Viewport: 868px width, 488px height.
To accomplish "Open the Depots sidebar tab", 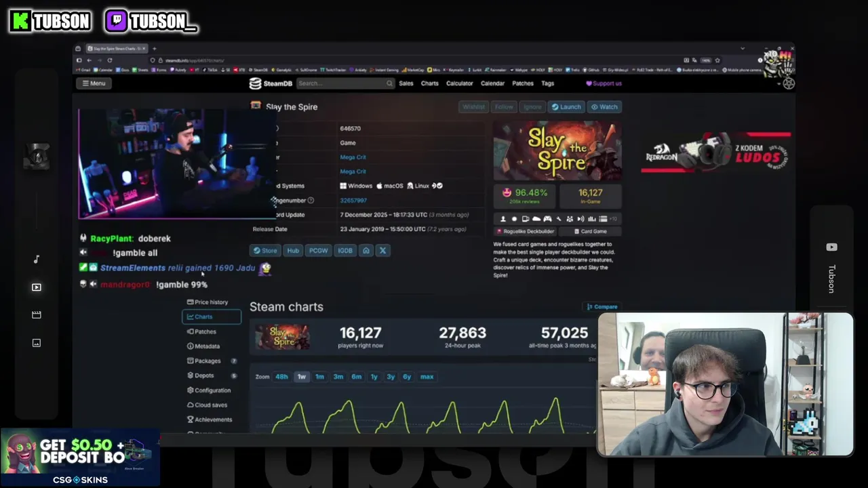I will [211, 375].
